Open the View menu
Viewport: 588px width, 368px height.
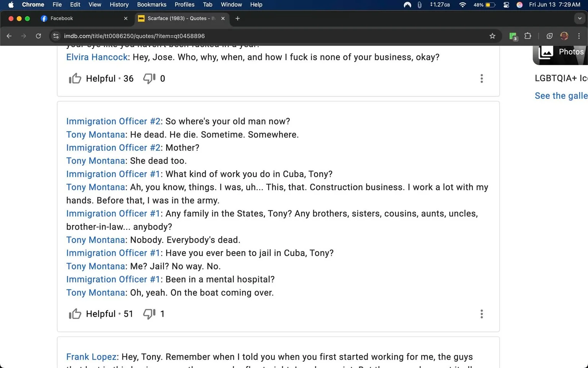[x=95, y=5]
